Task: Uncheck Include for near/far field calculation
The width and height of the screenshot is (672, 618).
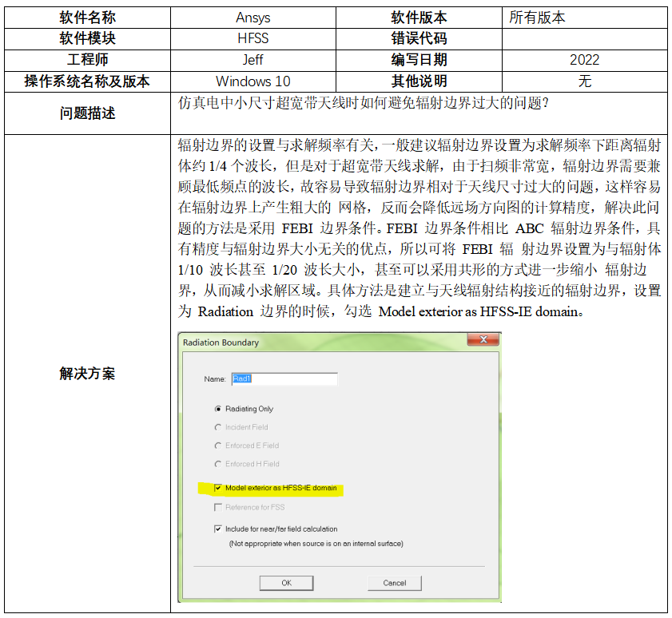Action: coord(218,529)
